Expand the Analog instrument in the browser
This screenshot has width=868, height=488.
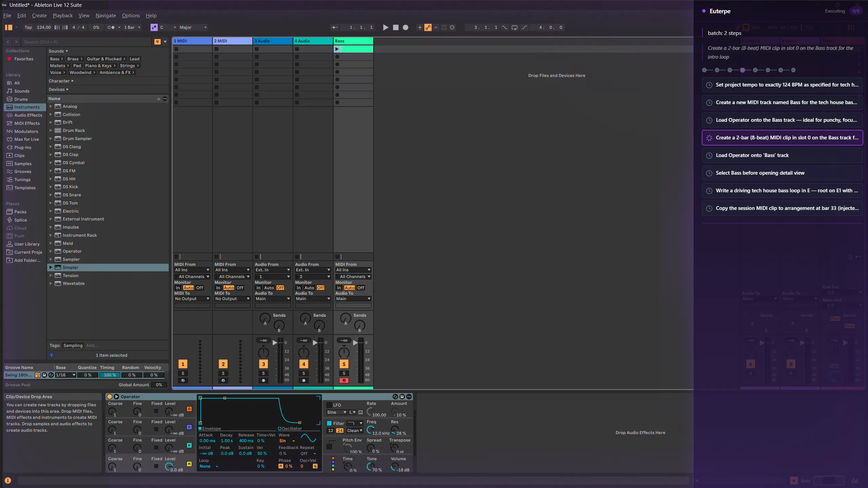[51, 106]
